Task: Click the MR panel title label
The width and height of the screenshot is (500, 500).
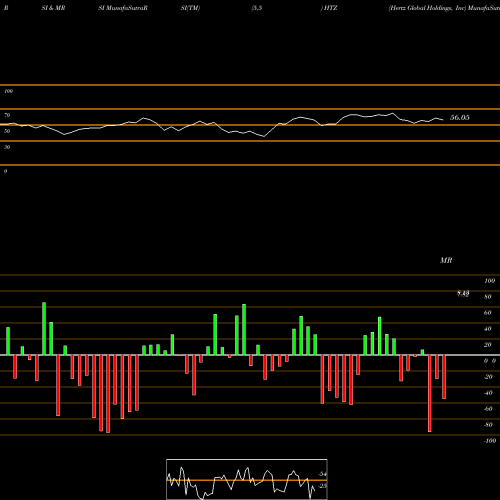Action: (446, 260)
